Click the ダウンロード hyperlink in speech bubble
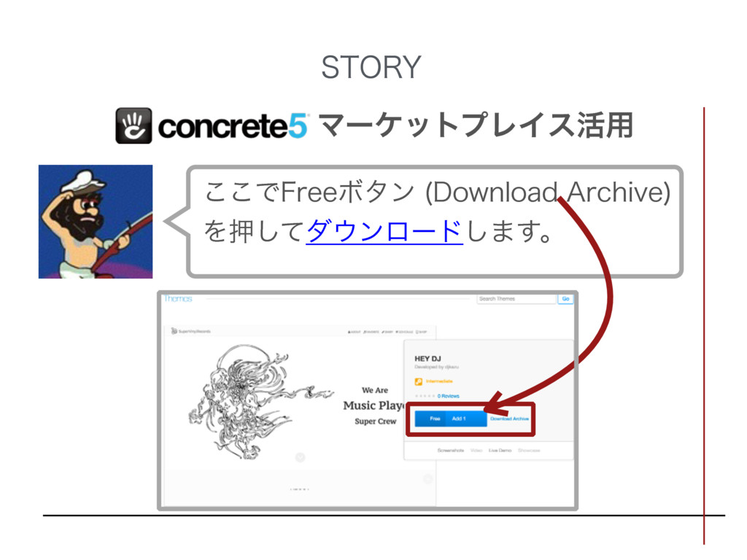 coord(384,231)
